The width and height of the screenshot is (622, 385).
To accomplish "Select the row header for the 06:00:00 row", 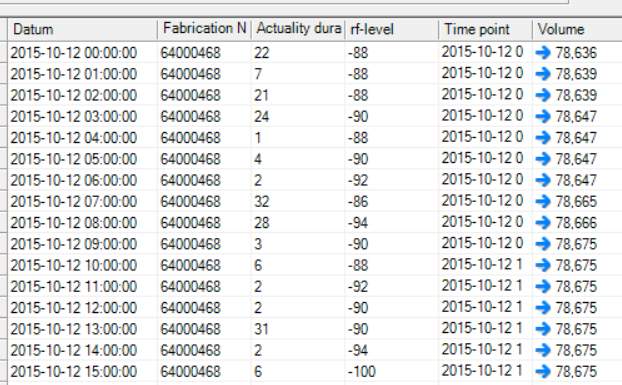I will click(4, 180).
